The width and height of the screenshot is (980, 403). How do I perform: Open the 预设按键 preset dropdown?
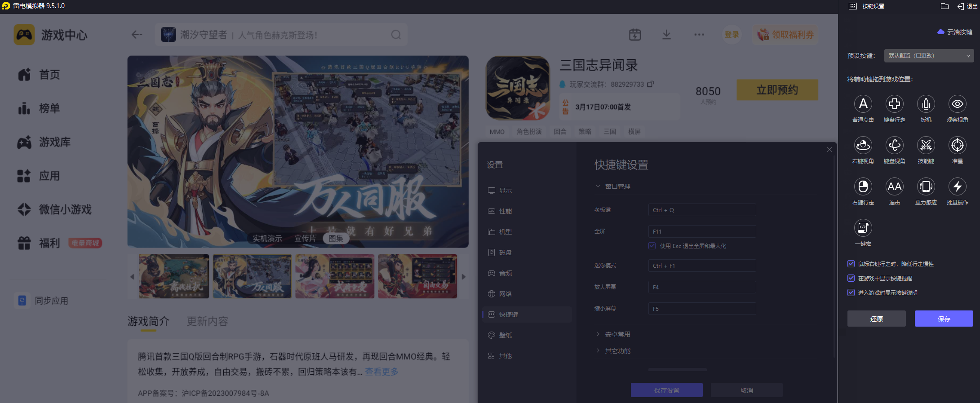pyautogui.click(x=929, y=56)
